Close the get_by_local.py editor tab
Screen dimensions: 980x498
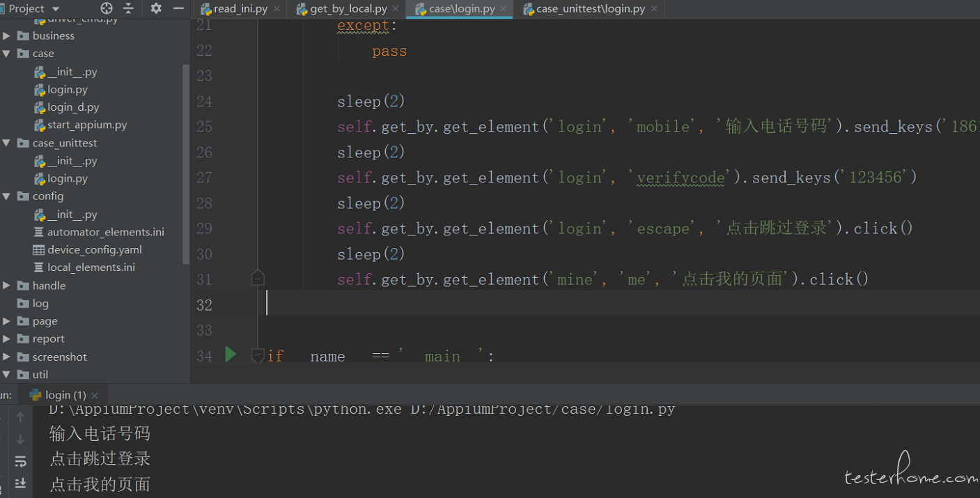(394, 9)
